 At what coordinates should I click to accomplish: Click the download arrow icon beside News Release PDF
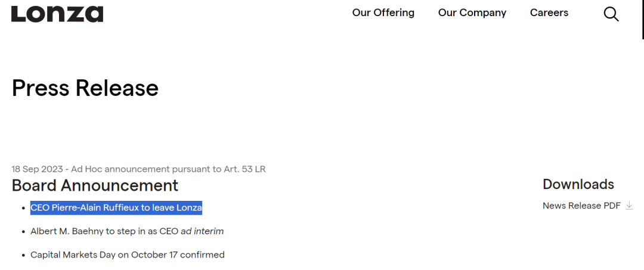[629, 206]
